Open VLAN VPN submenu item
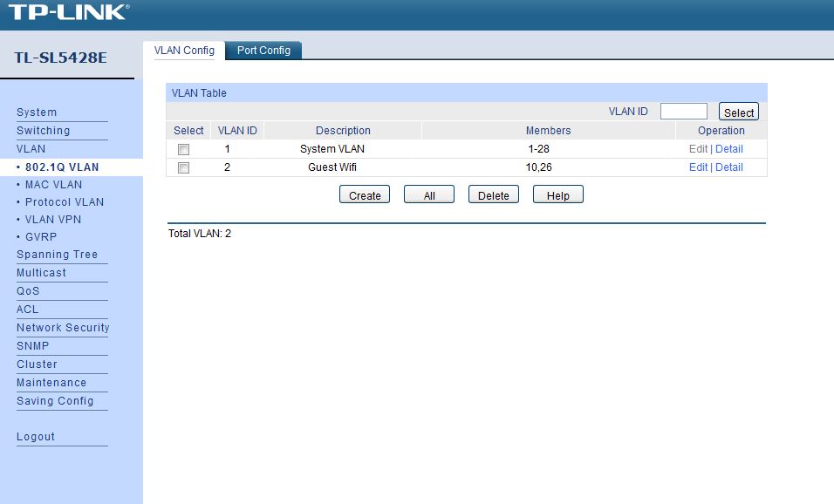 coord(53,220)
